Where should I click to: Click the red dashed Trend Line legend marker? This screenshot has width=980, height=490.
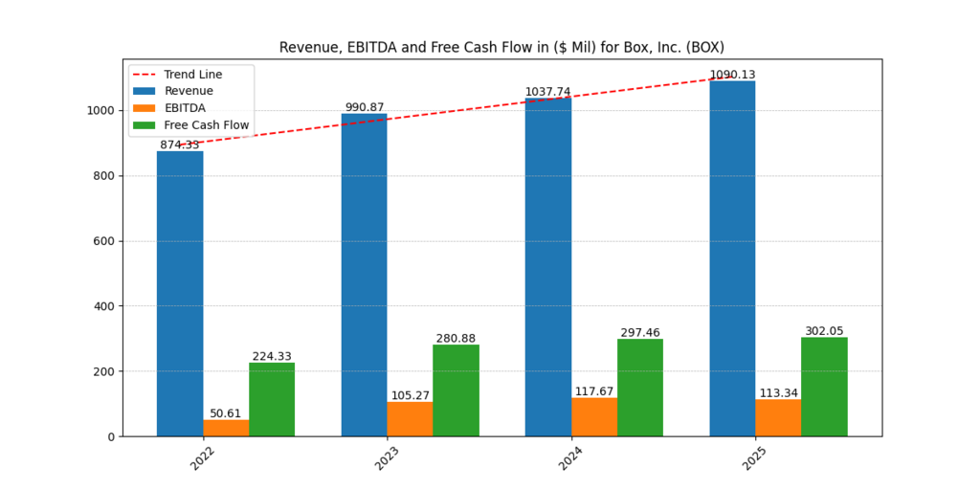tap(145, 75)
